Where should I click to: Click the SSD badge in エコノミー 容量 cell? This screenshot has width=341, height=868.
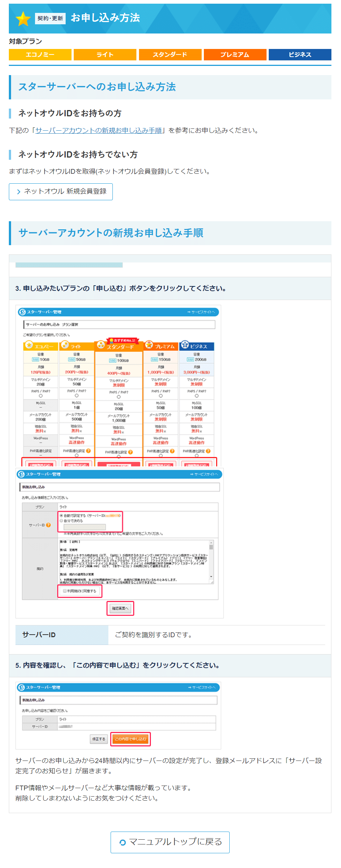coord(35,359)
